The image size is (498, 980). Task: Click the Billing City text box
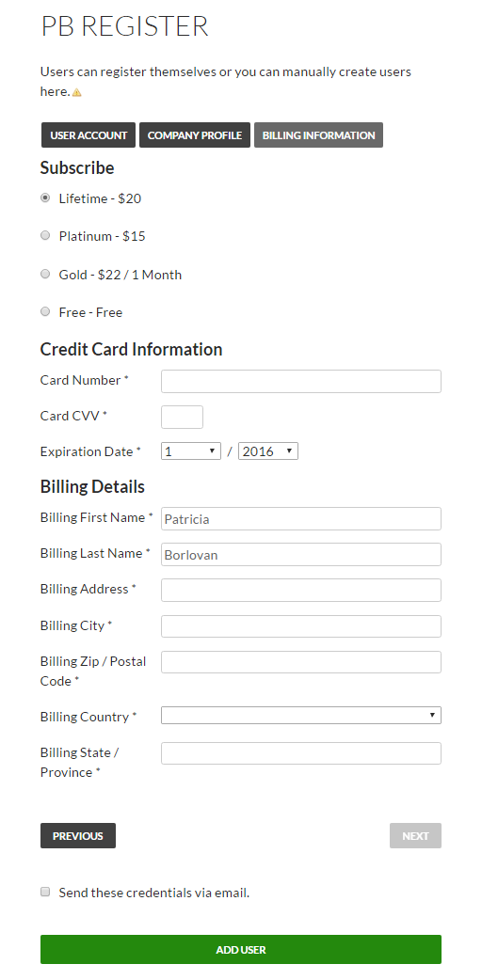[x=301, y=626]
